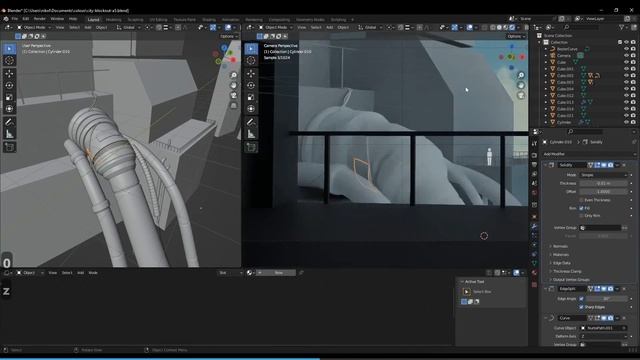Disable Cube in renders via camera icon

point(633,62)
